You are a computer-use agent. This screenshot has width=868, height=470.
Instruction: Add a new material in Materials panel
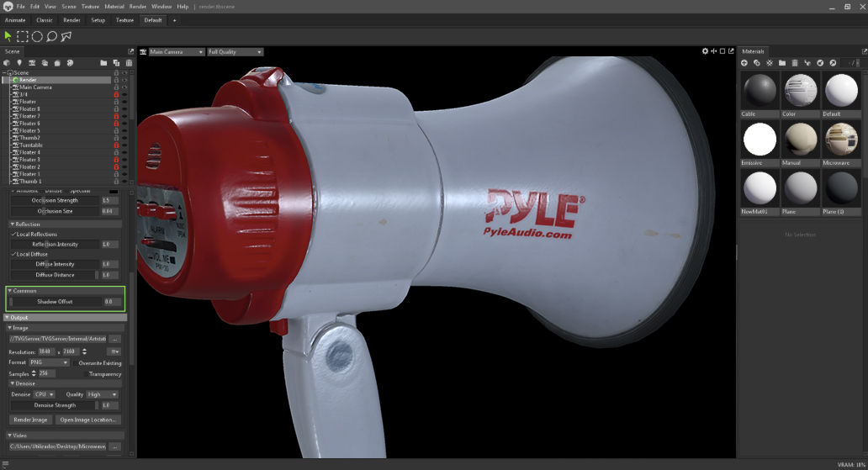[x=744, y=63]
